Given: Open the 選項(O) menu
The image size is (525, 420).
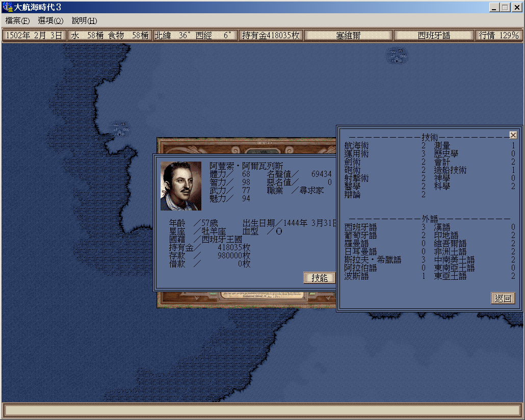Looking at the screenshot, I should point(50,21).
